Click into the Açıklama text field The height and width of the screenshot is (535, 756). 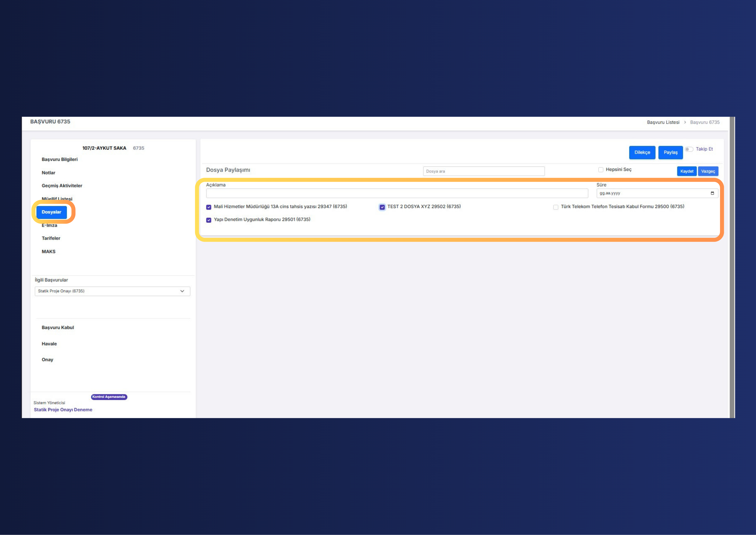(397, 193)
